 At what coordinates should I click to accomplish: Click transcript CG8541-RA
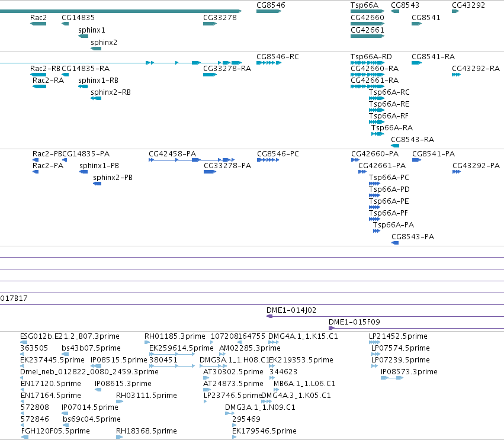(x=416, y=63)
